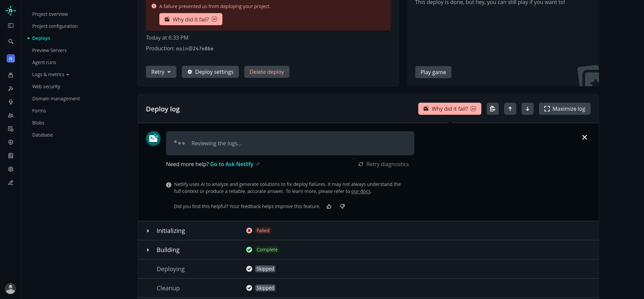644x299 pixels.
Task: Expand the Initializing log section
Action: click(x=148, y=231)
